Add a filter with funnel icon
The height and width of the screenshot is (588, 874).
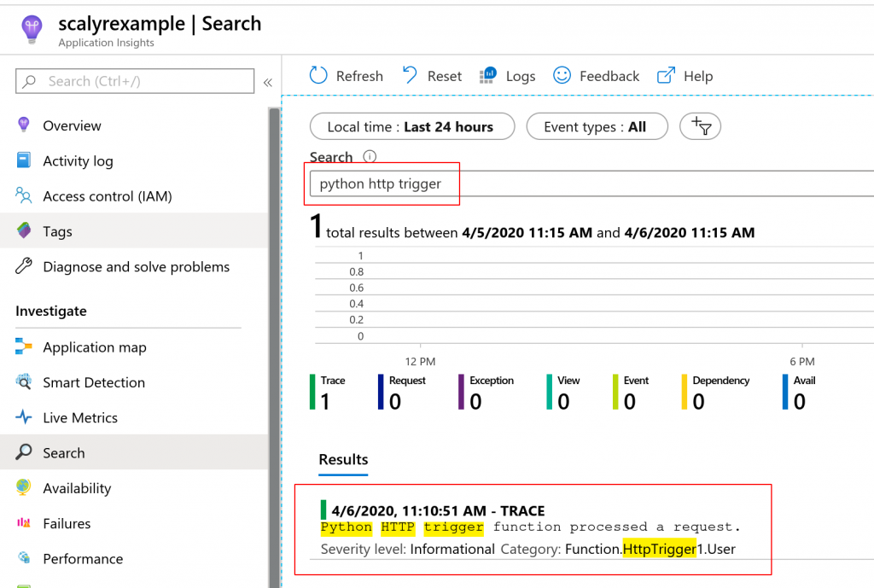point(701,127)
